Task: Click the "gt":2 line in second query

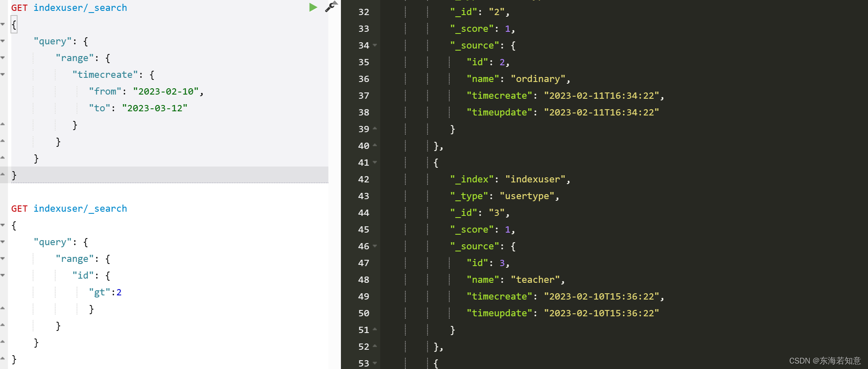Action: pyautogui.click(x=105, y=292)
